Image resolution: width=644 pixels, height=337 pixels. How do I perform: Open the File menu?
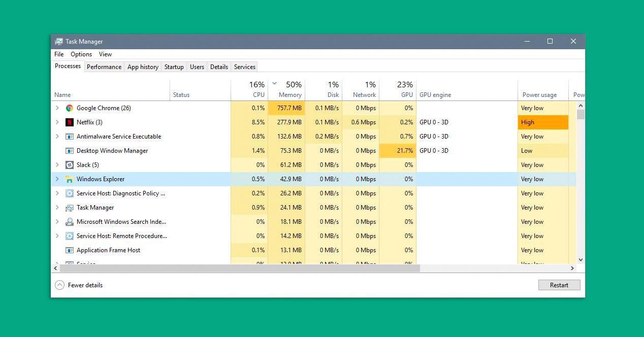point(59,54)
